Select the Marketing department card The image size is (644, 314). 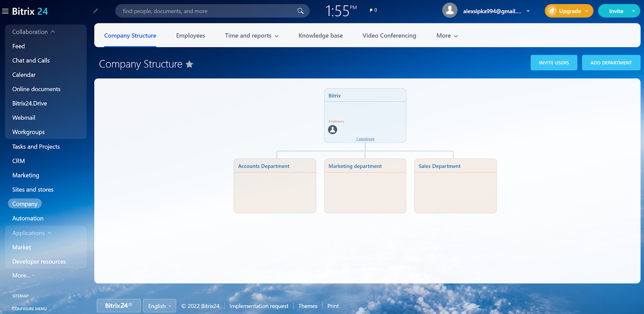coord(365,186)
